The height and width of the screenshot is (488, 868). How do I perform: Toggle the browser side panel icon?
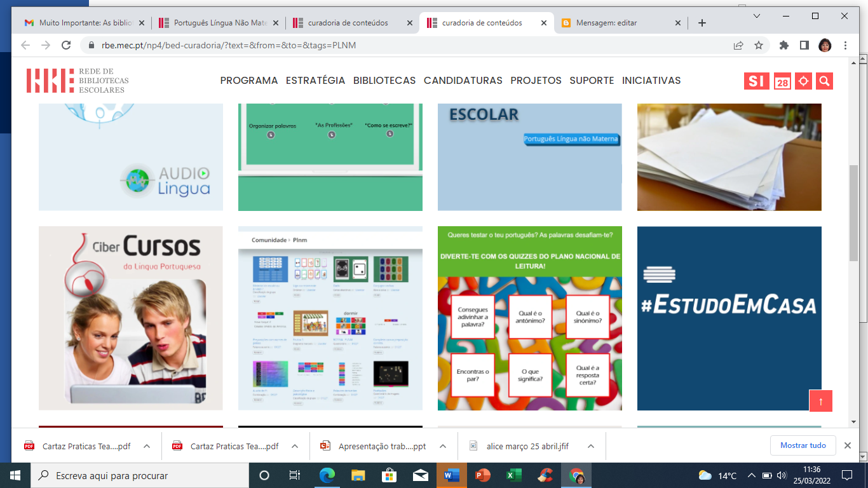[804, 45]
